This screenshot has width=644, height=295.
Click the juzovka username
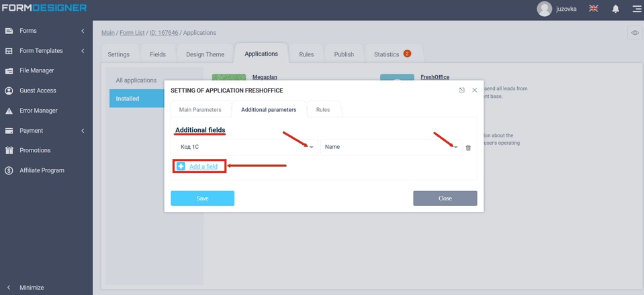pyautogui.click(x=566, y=9)
